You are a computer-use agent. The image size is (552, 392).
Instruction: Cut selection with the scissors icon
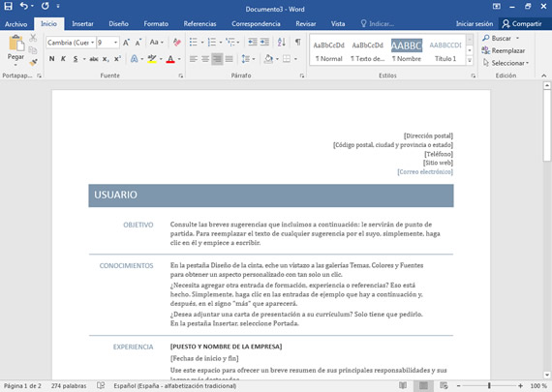(33, 38)
